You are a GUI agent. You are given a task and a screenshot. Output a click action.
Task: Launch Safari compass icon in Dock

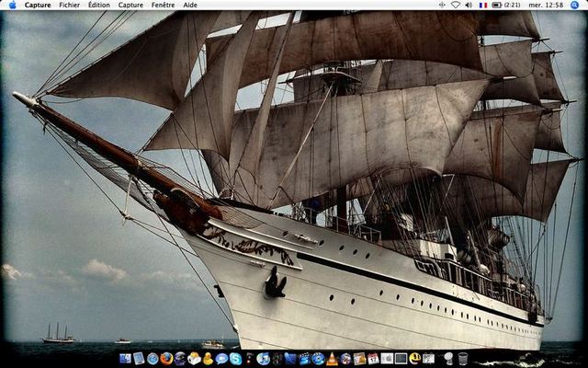tap(153, 359)
